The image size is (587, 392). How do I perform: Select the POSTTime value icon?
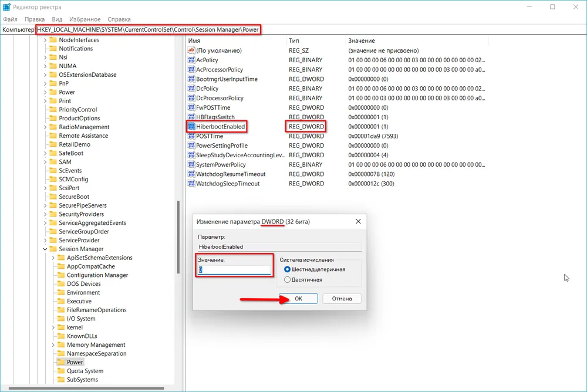coord(191,136)
